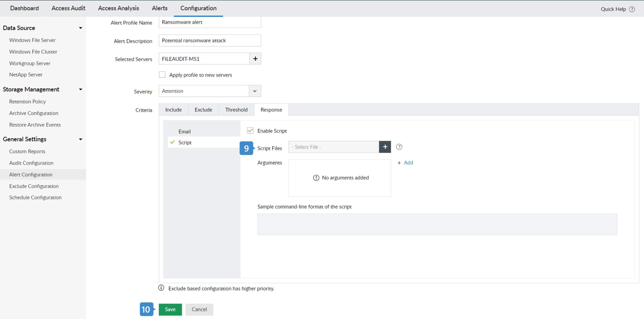Click green checkmark beside Script response
Viewport: 644px width, 319px height.
point(172,142)
